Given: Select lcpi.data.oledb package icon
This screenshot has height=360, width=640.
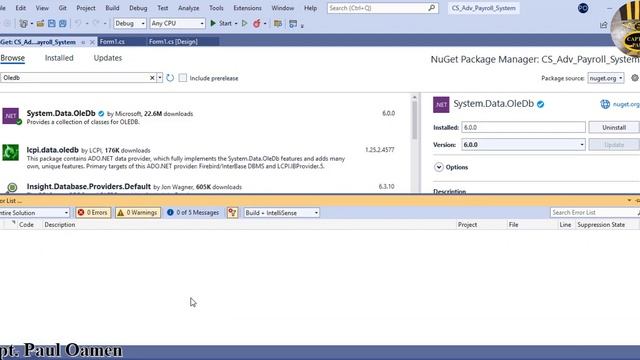Looking at the screenshot, I should (11, 152).
